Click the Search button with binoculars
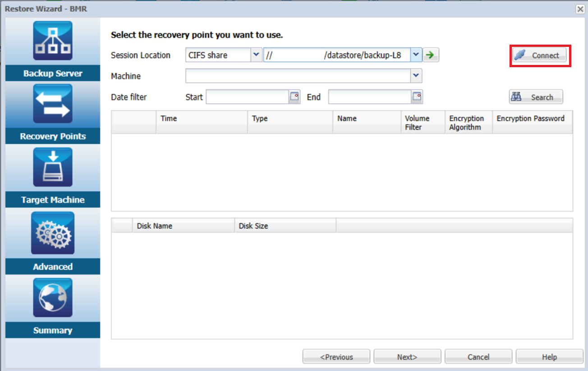 point(536,97)
